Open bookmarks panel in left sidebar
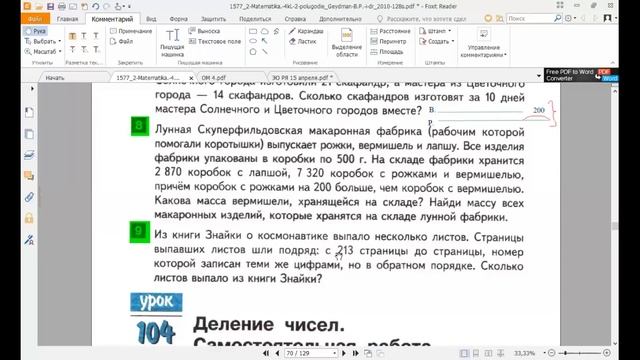 click(x=29, y=112)
